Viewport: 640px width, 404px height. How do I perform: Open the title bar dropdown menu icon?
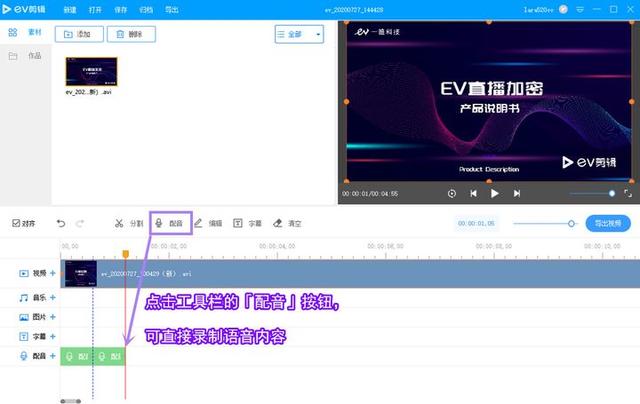tap(580, 9)
